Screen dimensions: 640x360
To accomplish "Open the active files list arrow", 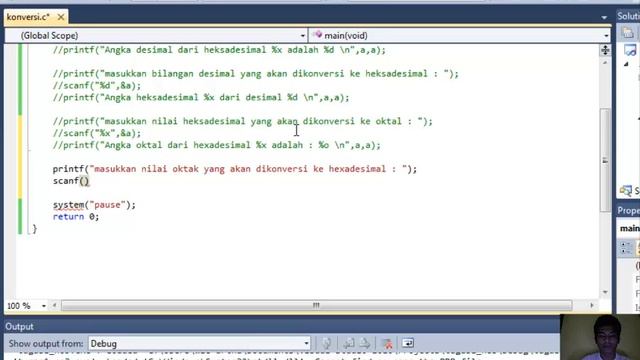I will point(604,18).
